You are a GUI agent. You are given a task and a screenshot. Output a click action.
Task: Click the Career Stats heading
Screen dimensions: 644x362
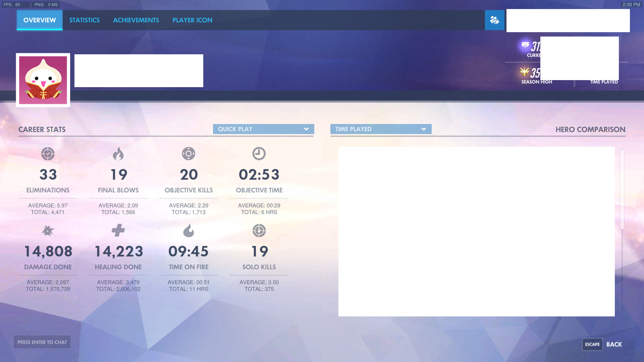coord(42,130)
